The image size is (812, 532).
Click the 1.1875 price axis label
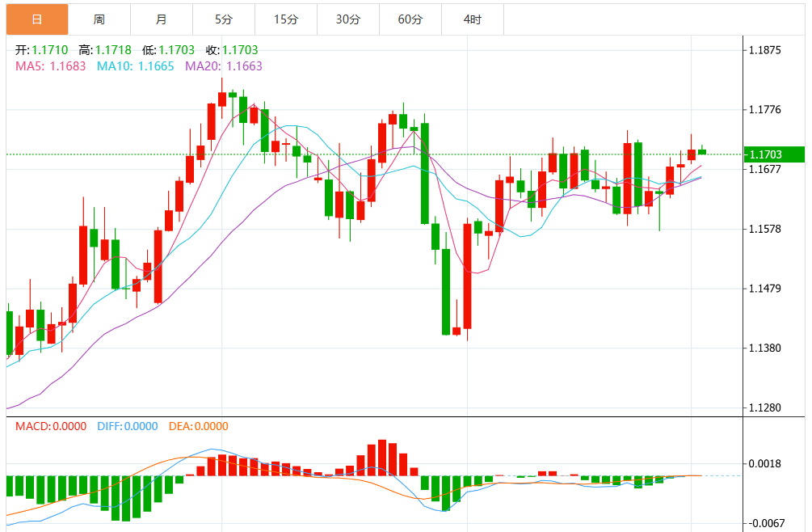point(765,50)
